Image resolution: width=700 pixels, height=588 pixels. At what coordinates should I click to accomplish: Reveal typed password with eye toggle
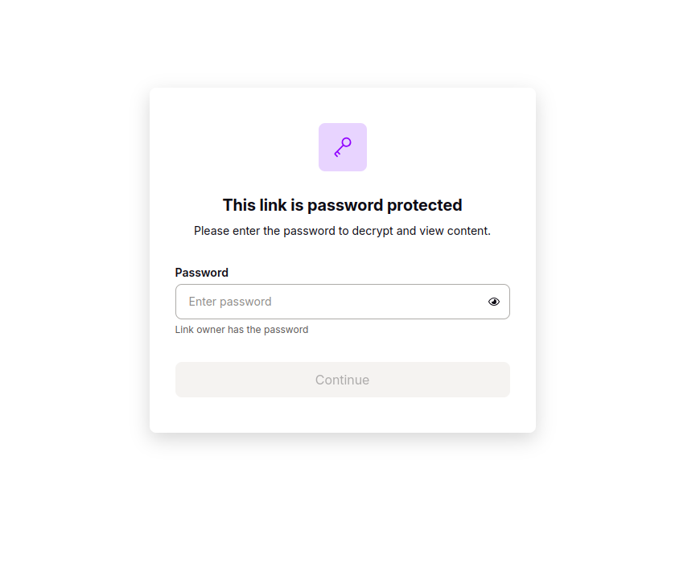(494, 302)
